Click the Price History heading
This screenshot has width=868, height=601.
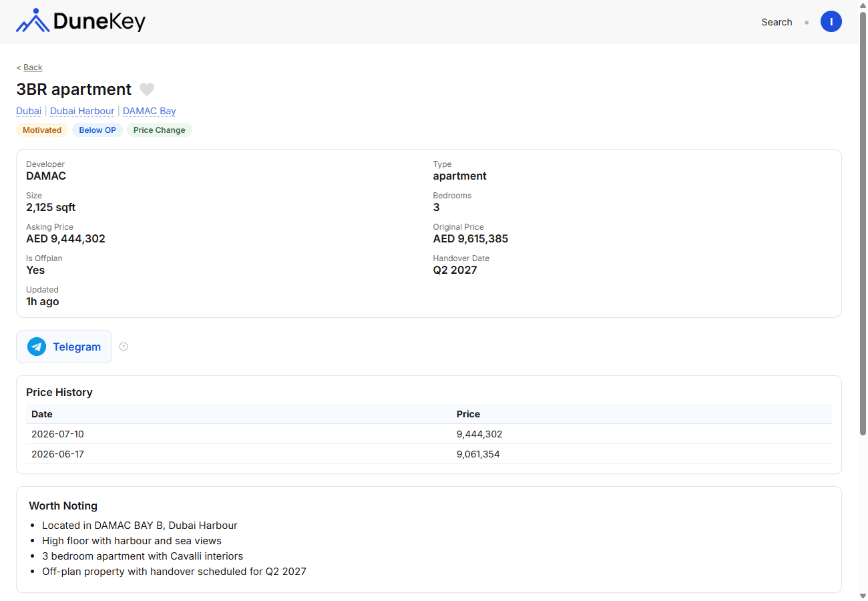coord(59,393)
